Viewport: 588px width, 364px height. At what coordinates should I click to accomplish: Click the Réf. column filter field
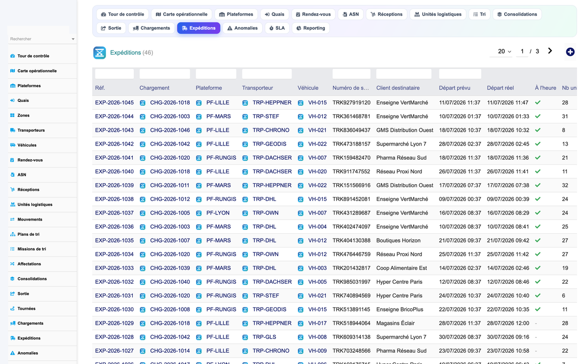pos(114,74)
